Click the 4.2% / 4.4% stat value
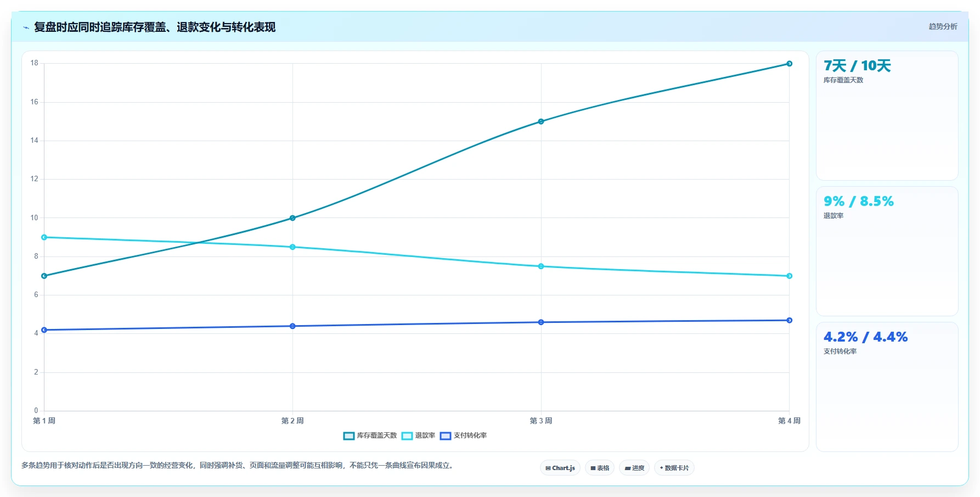980x497 pixels. 865,337
